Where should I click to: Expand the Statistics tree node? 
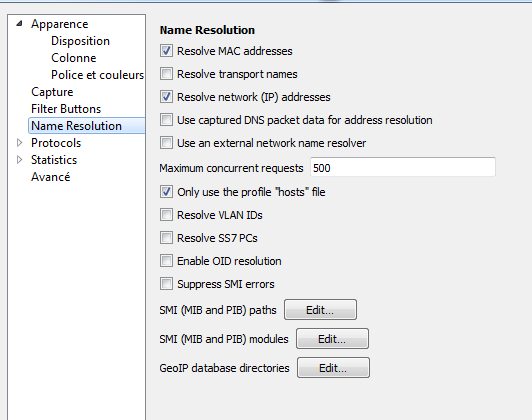coord(20,160)
